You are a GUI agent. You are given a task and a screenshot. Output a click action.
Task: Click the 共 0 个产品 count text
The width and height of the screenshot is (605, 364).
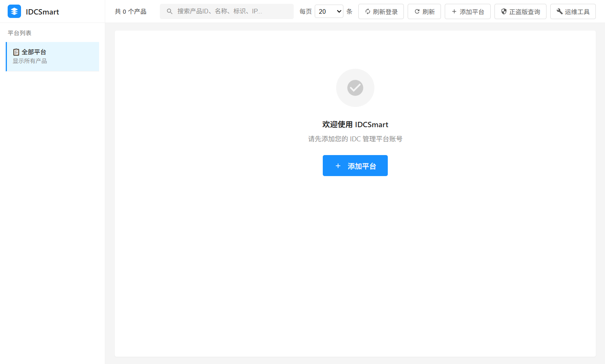[130, 11]
